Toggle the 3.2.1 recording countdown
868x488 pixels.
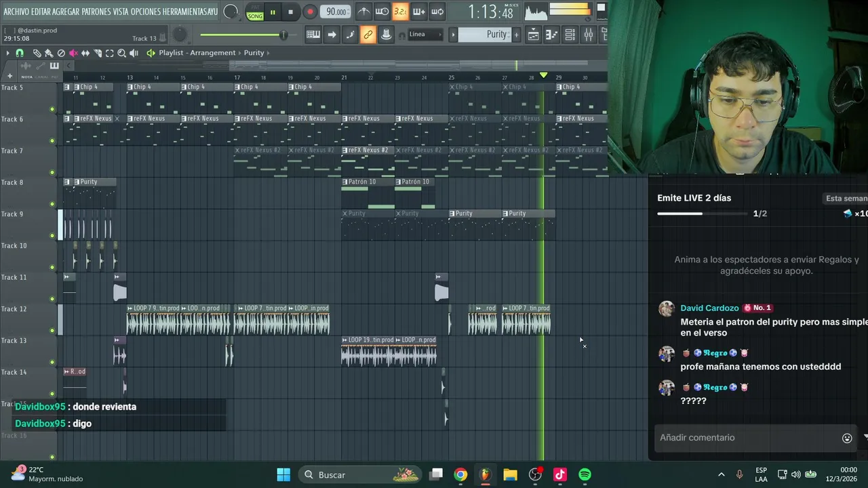[x=400, y=12]
